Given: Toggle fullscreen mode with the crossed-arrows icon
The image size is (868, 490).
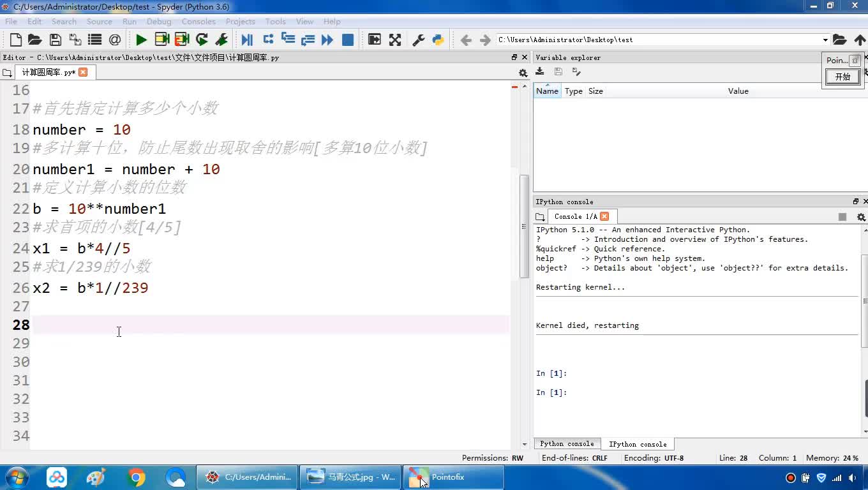Looking at the screenshot, I should click(x=395, y=40).
